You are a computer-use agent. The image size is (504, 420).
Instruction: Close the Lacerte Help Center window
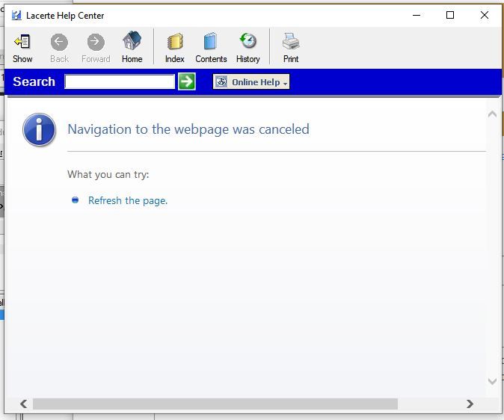pyautogui.click(x=485, y=15)
